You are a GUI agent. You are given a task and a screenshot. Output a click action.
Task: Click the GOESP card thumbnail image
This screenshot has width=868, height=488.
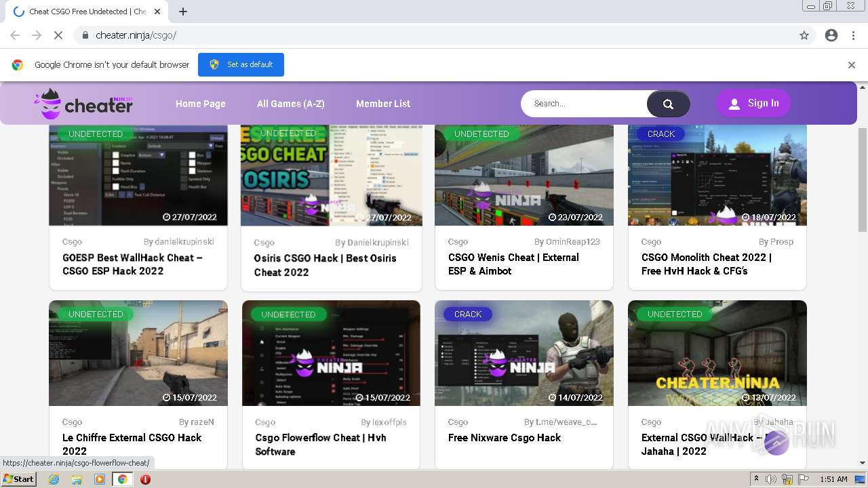pos(138,175)
